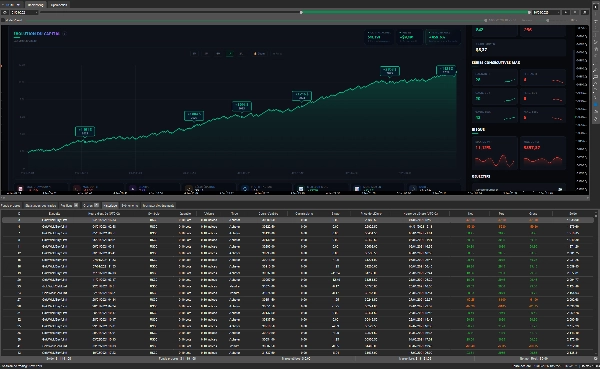The width and height of the screenshot is (600, 369).
Task: Click the chart button with the orange icon
Action: [x=259, y=54]
